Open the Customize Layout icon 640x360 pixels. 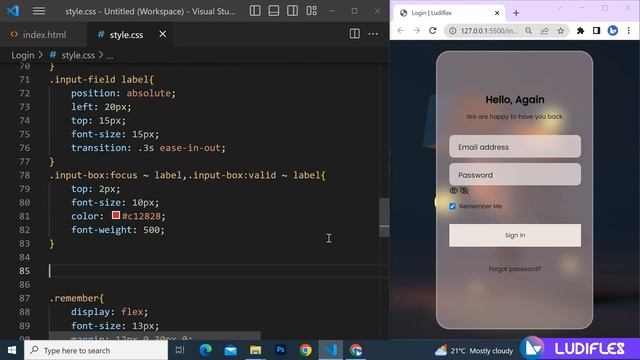click(x=311, y=11)
